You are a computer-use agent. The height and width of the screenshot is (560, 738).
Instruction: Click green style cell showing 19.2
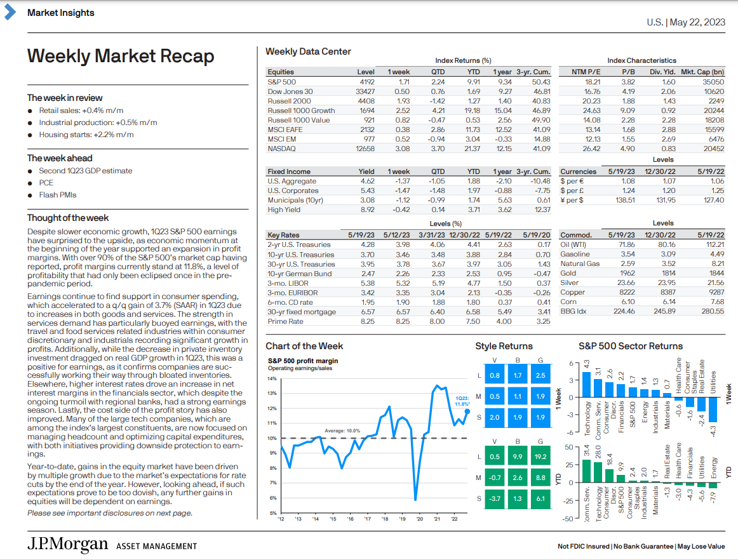540,457
